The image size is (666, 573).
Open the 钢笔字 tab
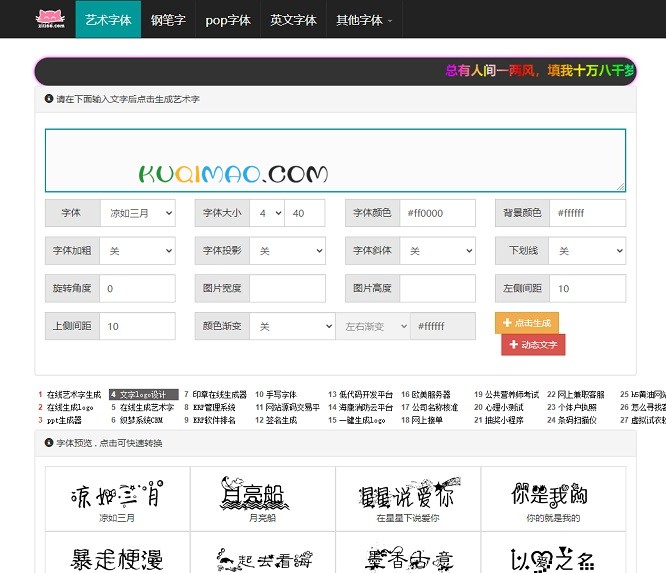click(168, 20)
